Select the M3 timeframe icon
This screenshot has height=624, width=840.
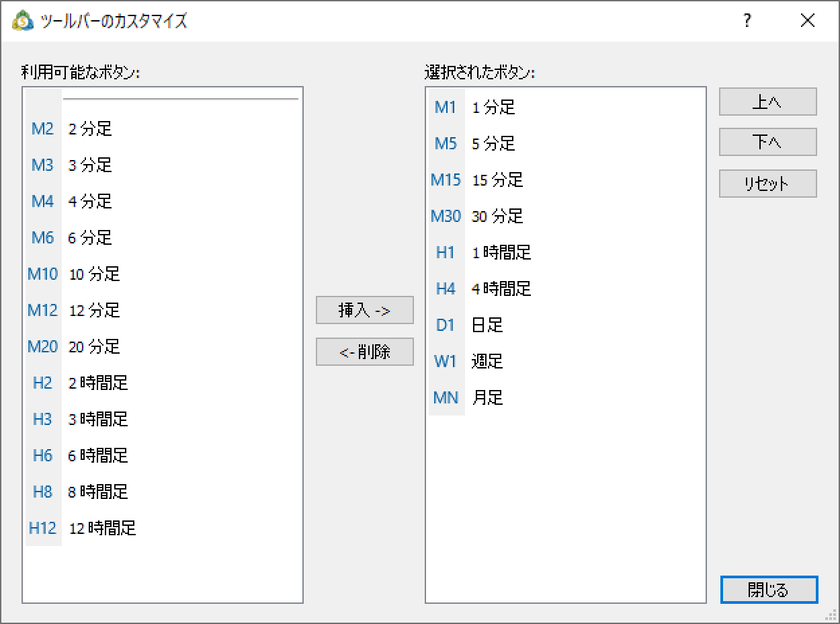tap(42, 165)
